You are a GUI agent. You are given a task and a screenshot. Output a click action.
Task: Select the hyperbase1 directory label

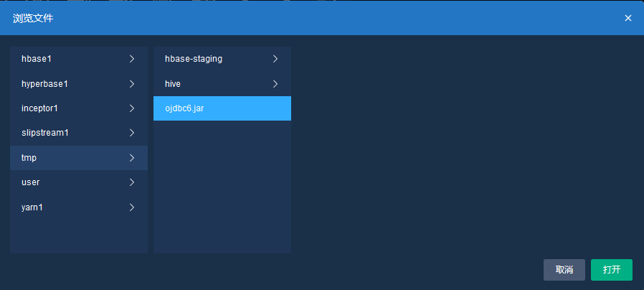click(44, 84)
